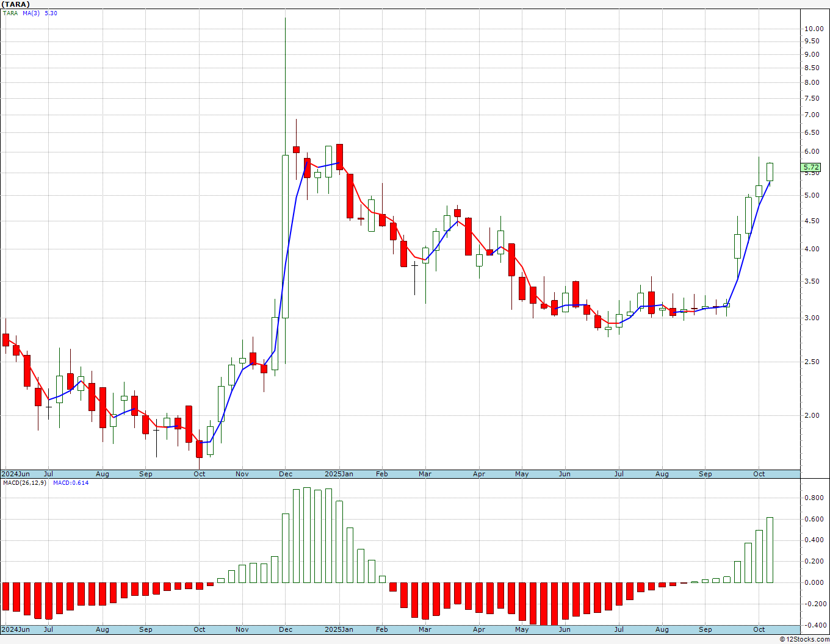The image size is (830, 644).
Task: Click the 2.50 price axis label
Action: pos(812,362)
